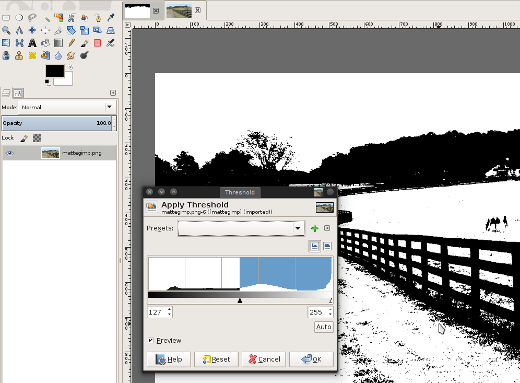Confirm threshold with OK

(311, 359)
